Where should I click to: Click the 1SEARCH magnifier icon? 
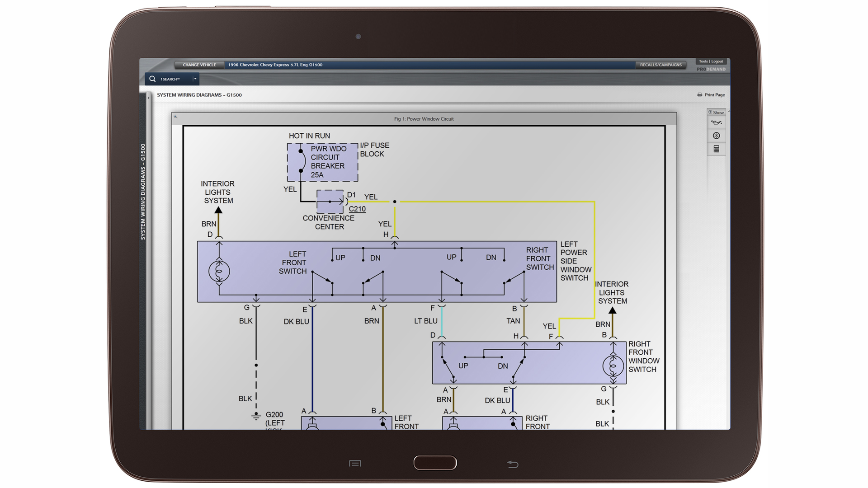pyautogui.click(x=152, y=79)
